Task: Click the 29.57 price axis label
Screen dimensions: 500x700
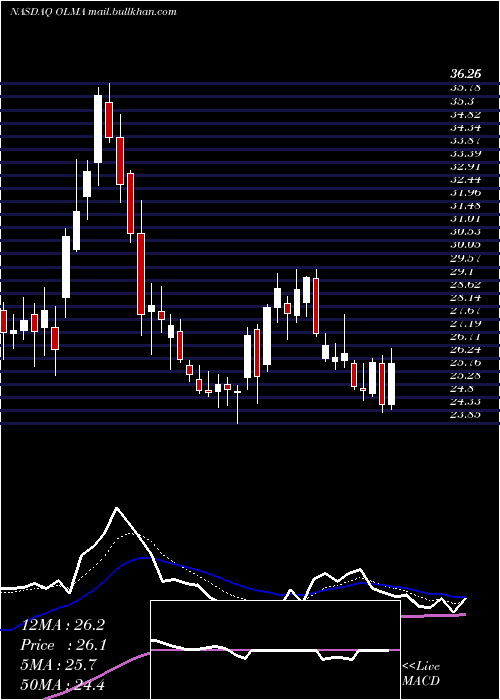Action: tap(466, 258)
